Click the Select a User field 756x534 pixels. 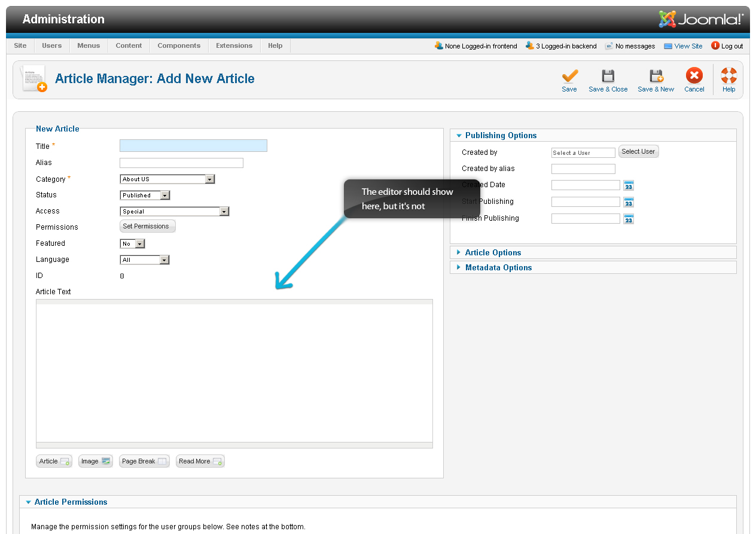coord(583,152)
